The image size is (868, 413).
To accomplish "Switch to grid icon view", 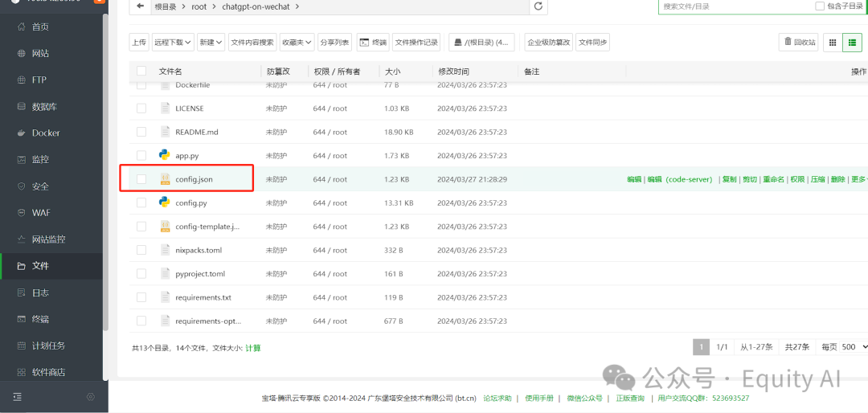I will (x=832, y=43).
